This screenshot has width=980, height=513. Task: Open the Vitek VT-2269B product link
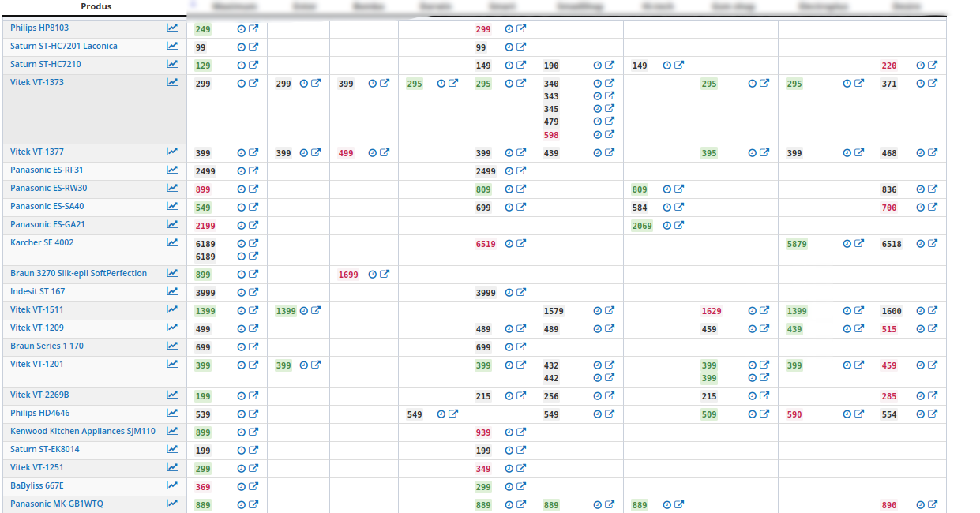click(x=39, y=395)
